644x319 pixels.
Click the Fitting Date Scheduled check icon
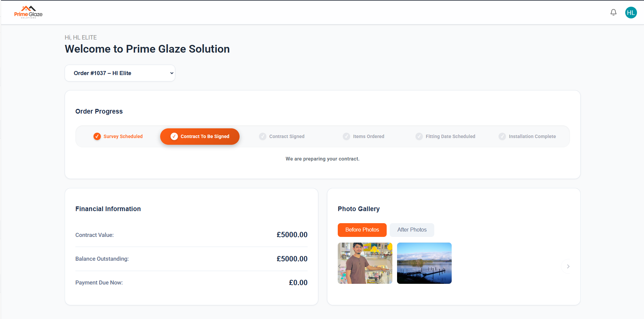click(x=419, y=136)
